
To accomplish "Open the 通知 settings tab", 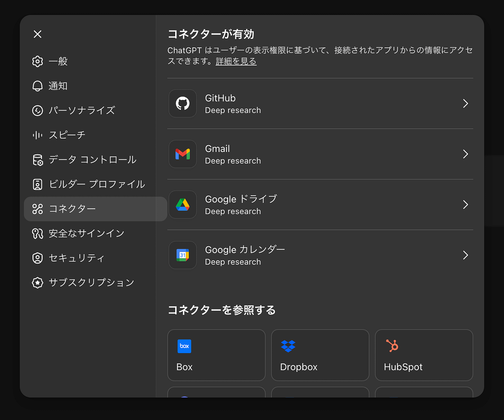I will pos(95,86).
